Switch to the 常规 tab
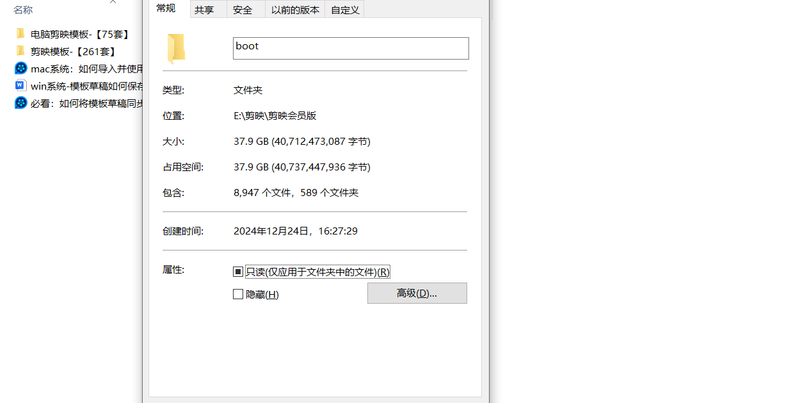Image resolution: width=800 pixels, height=403 pixels. click(x=166, y=9)
